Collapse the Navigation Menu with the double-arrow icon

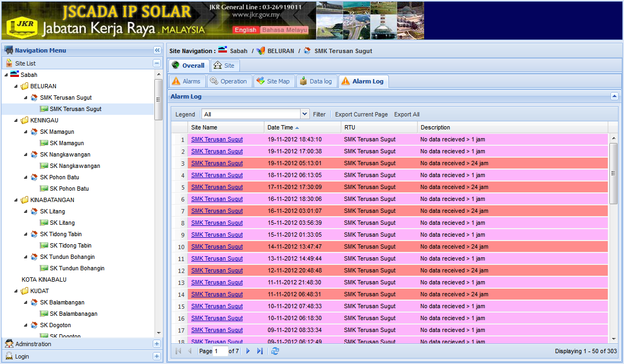click(157, 50)
